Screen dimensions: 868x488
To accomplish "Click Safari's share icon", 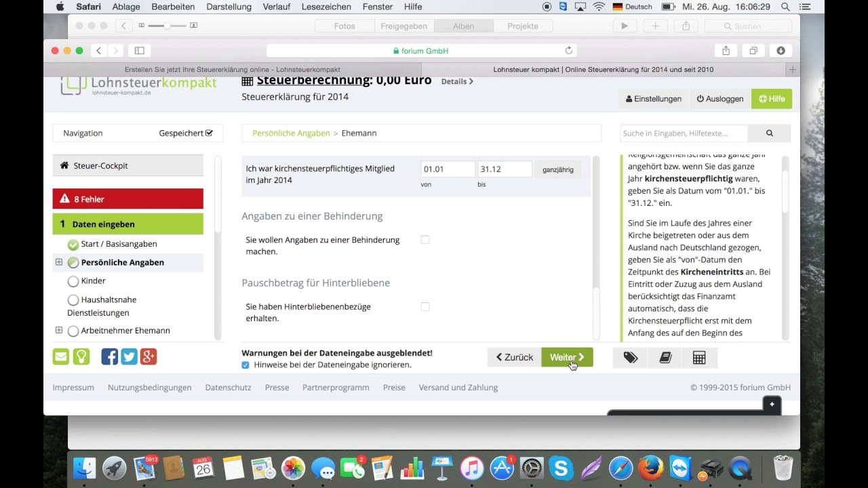I will point(726,51).
